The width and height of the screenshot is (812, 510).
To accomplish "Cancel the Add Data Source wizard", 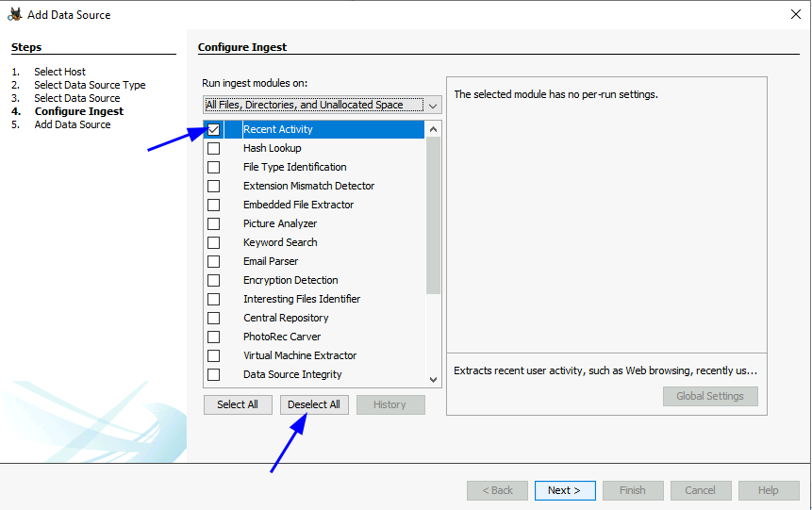I will [x=700, y=490].
